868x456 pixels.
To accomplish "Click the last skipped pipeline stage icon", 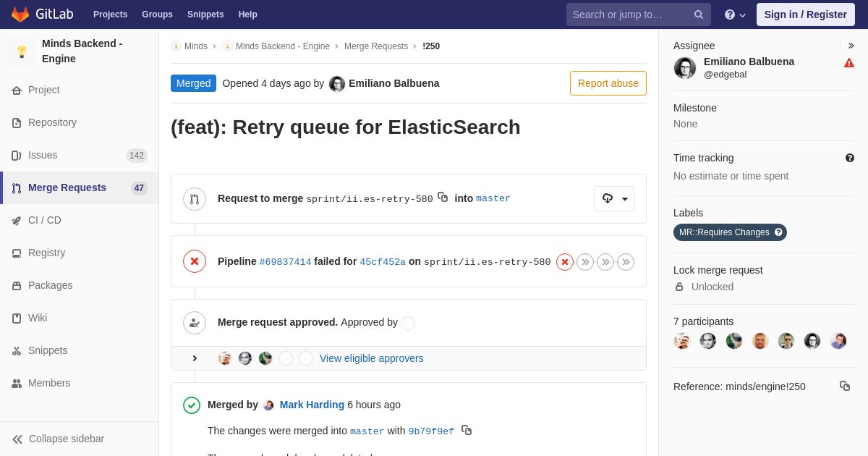I will [x=626, y=262].
